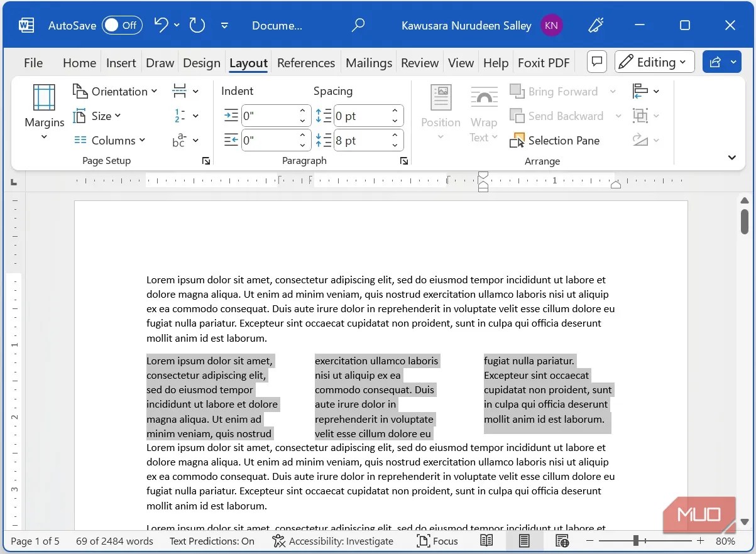This screenshot has width=756, height=554.
Task: Open the Orientation dropdown
Action: pyautogui.click(x=115, y=91)
